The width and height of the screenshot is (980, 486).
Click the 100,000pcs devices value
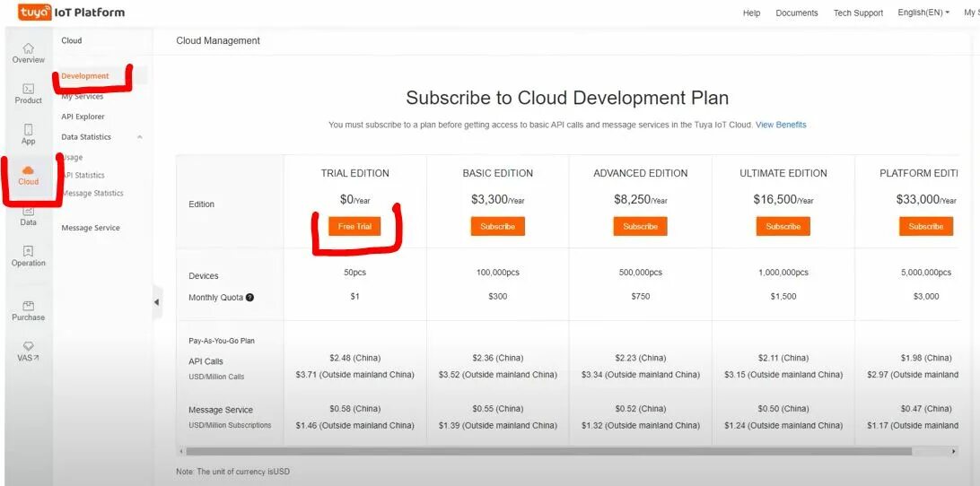[x=497, y=273]
